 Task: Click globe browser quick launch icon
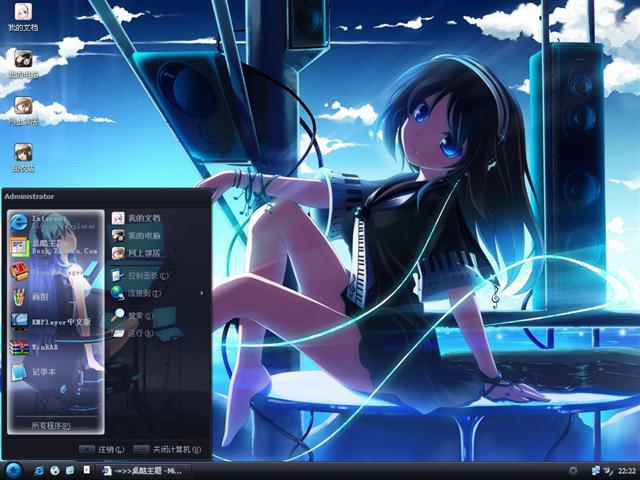(x=55, y=471)
